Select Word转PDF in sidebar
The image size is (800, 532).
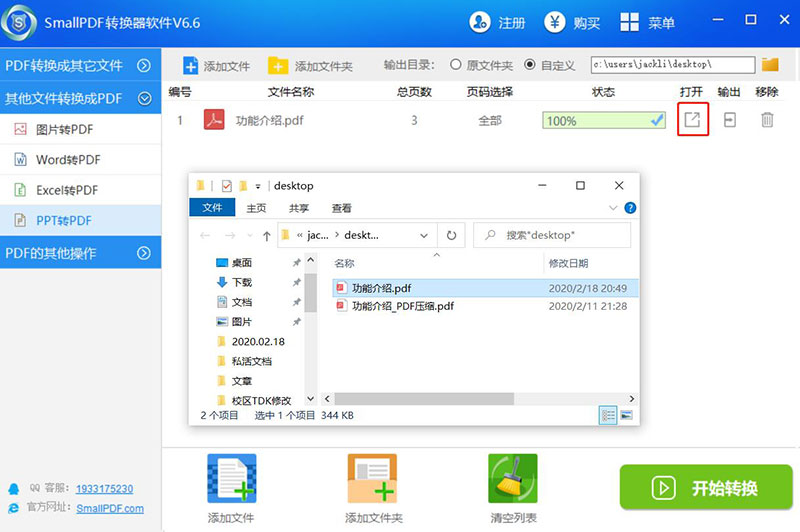tap(81, 160)
